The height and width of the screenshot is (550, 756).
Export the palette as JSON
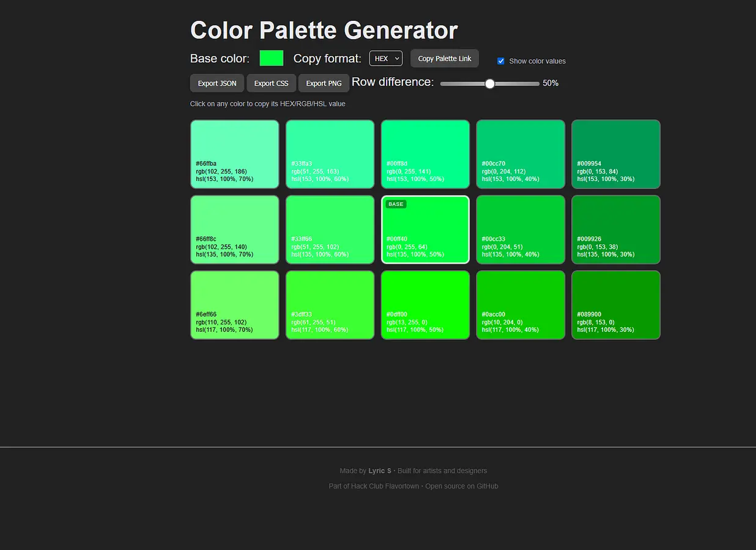tap(217, 83)
